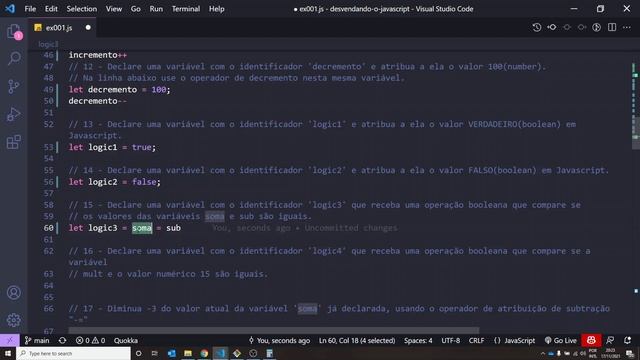Click Ln 60, Col 18 position indicator
This screenshot has width=640, height=360.
coord(357,340)
